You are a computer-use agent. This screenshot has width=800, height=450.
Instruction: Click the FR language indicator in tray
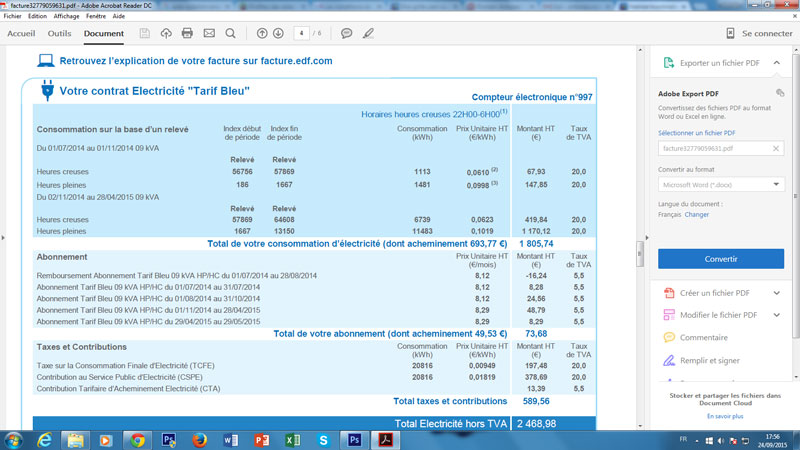pyautogui.click(x=683, y=439)
